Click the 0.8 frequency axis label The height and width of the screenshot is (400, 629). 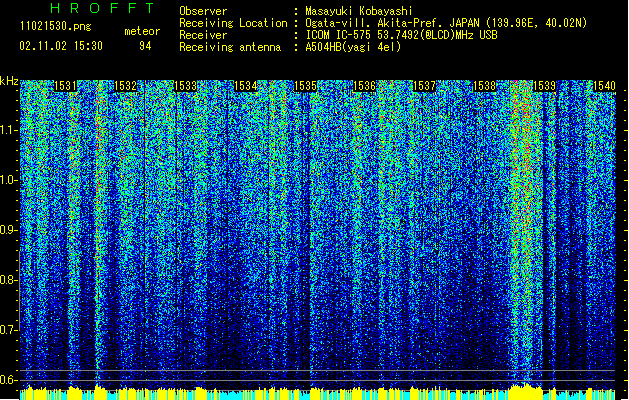click(8, 280)
